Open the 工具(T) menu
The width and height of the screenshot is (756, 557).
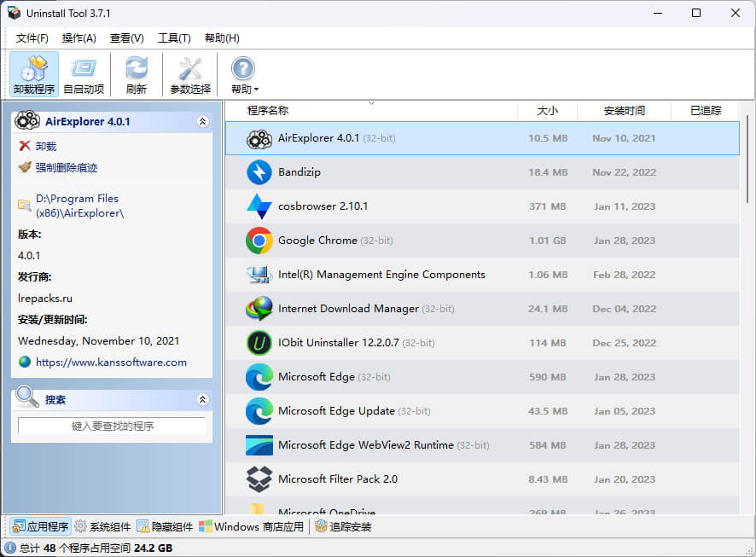pos(172,38)
